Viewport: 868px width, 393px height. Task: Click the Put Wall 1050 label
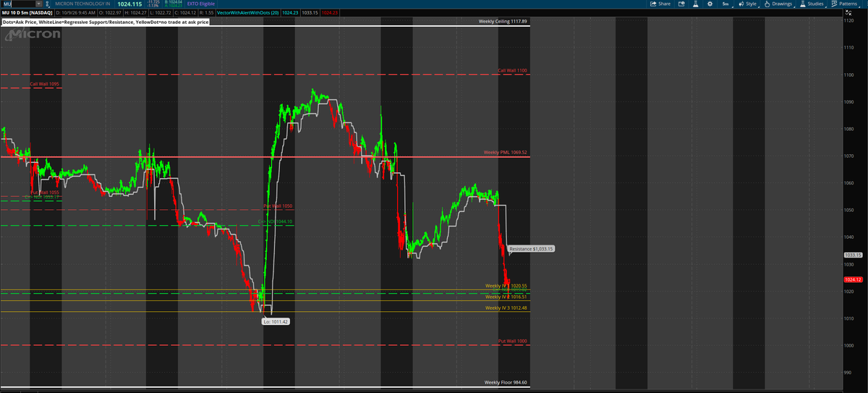pos(278,206)
